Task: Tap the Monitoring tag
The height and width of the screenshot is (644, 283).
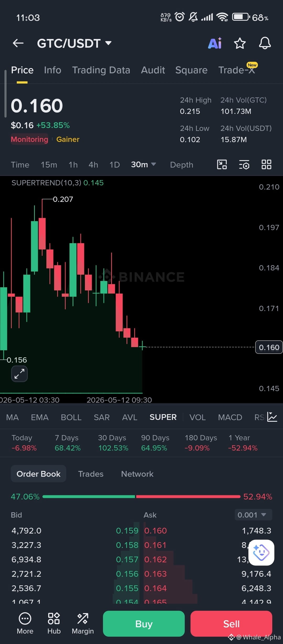Action: click(29, 139)
